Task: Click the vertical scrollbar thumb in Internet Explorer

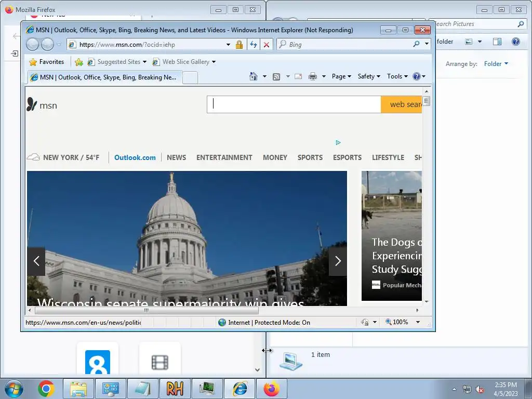Action: tap(427, 101)
